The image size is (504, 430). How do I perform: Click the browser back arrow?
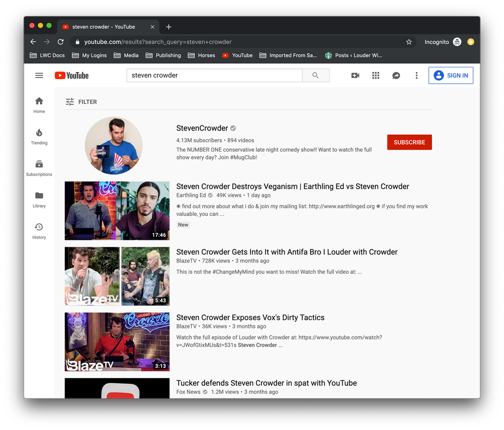click(x=33, y=42)
